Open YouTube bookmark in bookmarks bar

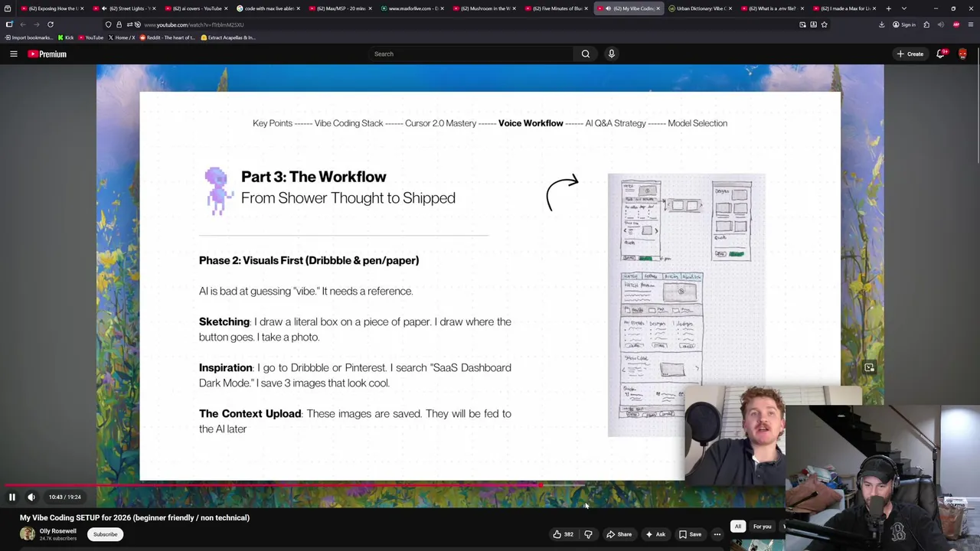click(90, 37)
